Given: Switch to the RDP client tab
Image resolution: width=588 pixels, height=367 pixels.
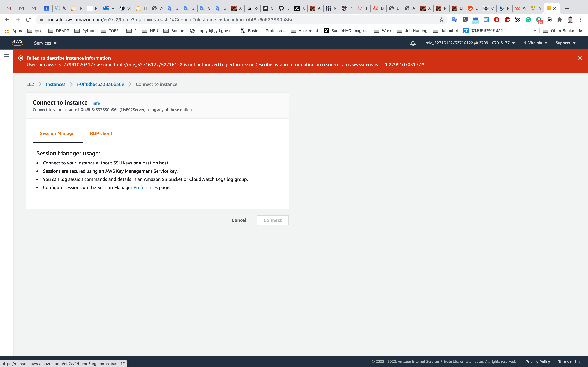Looking at the screenshot, I should click(x=101, y=134).
